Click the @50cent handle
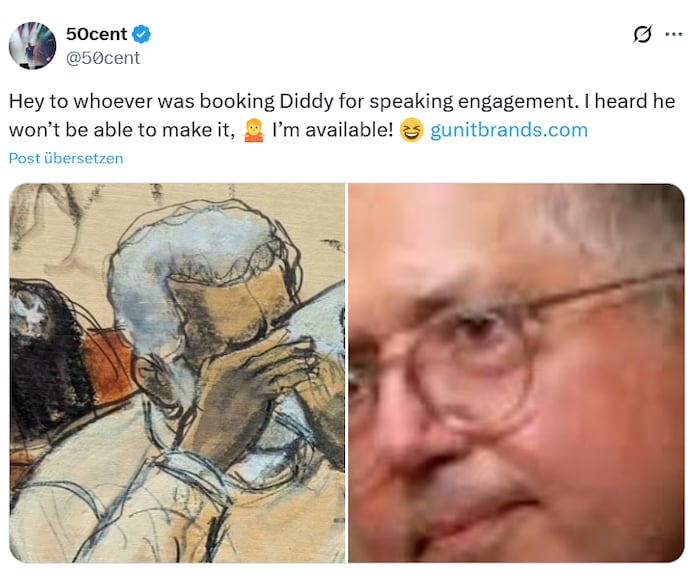Viewport: 700px width, 580px height. (x=103, y=58)
